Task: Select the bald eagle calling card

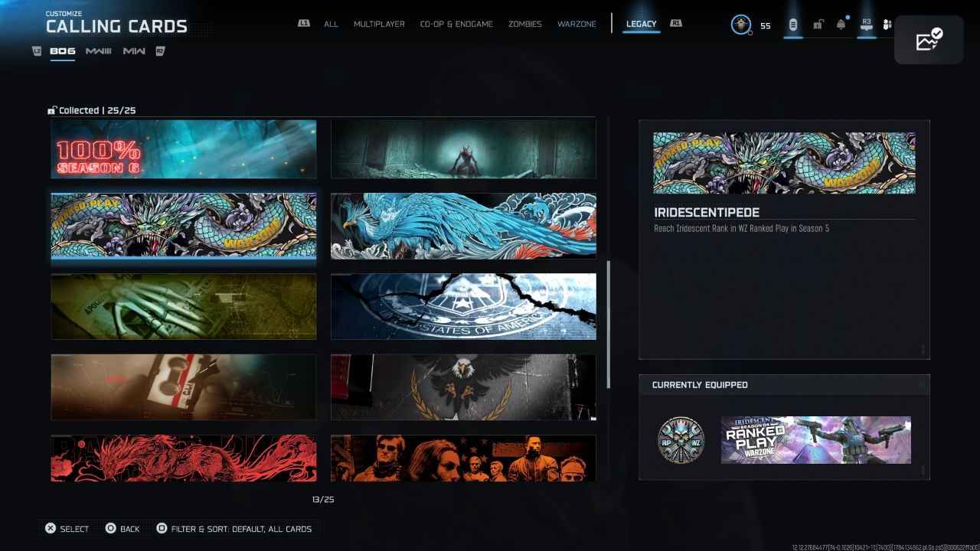Action: [x=463, y=387]
